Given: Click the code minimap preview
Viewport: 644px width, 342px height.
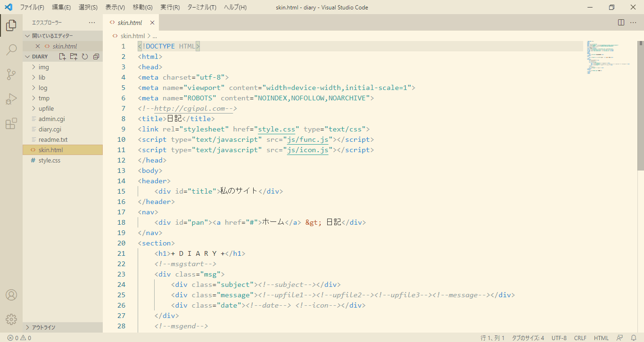Looking at the screenshot, I should pyautogui.click(x=609, y=57).
